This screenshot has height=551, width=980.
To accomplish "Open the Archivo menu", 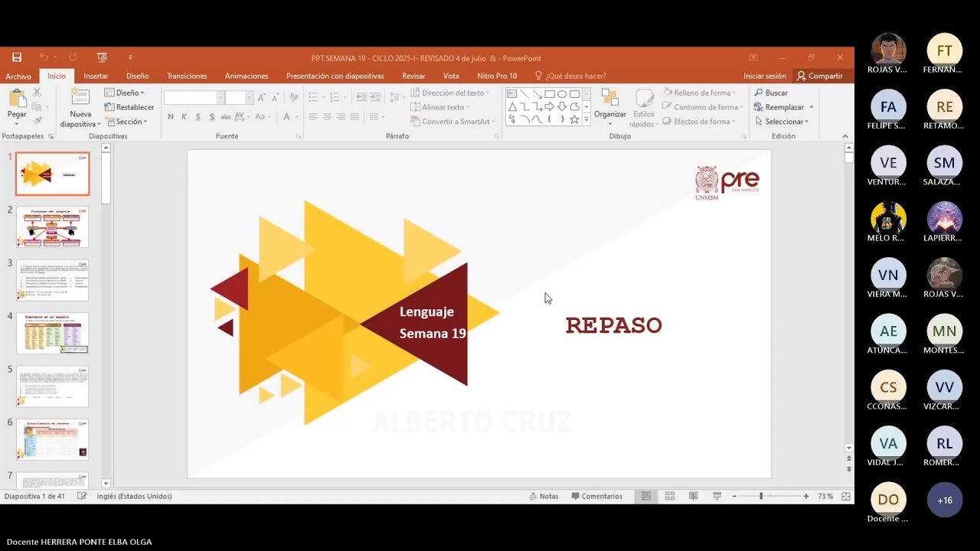I will point(18,77).
